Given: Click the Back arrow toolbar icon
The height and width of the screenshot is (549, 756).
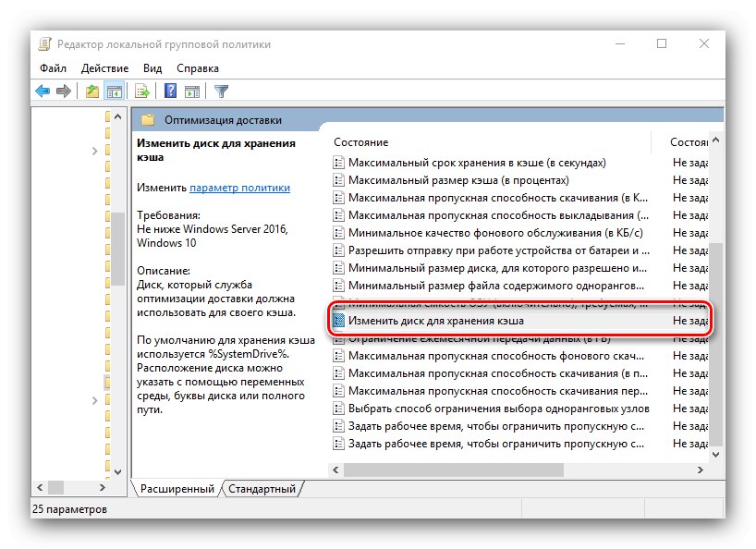Looking at the screenshot, I should (x=43, y=91).
